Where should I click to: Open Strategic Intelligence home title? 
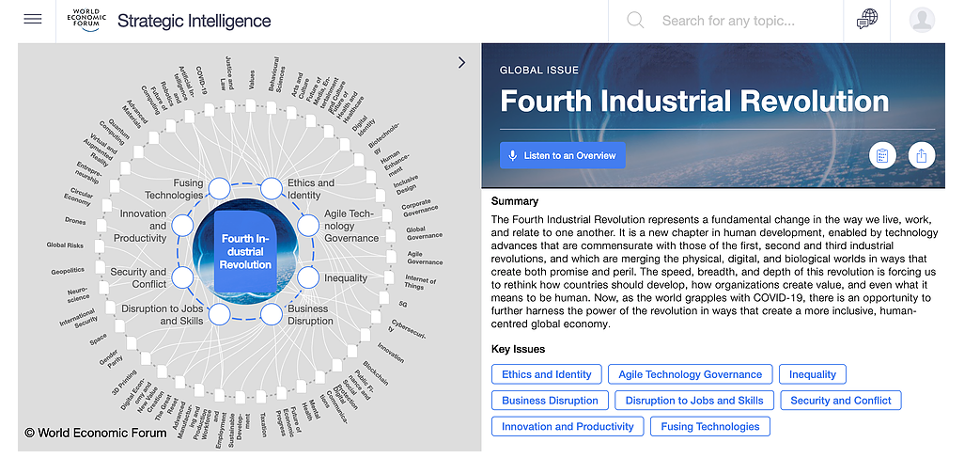point(194,21)
